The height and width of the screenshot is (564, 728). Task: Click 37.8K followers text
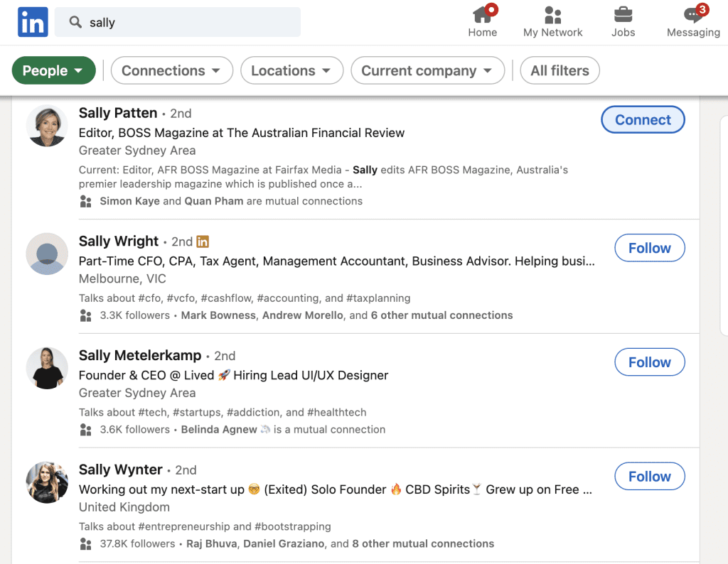tap(137, 543)
